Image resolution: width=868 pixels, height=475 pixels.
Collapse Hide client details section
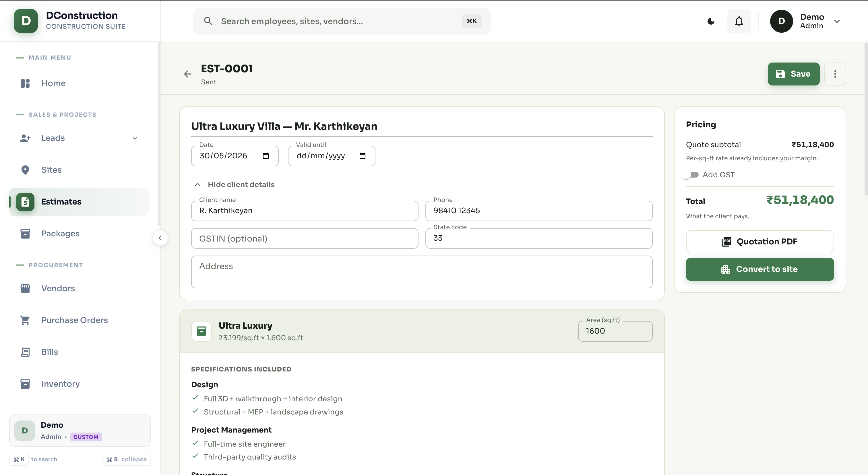[235, 184]
